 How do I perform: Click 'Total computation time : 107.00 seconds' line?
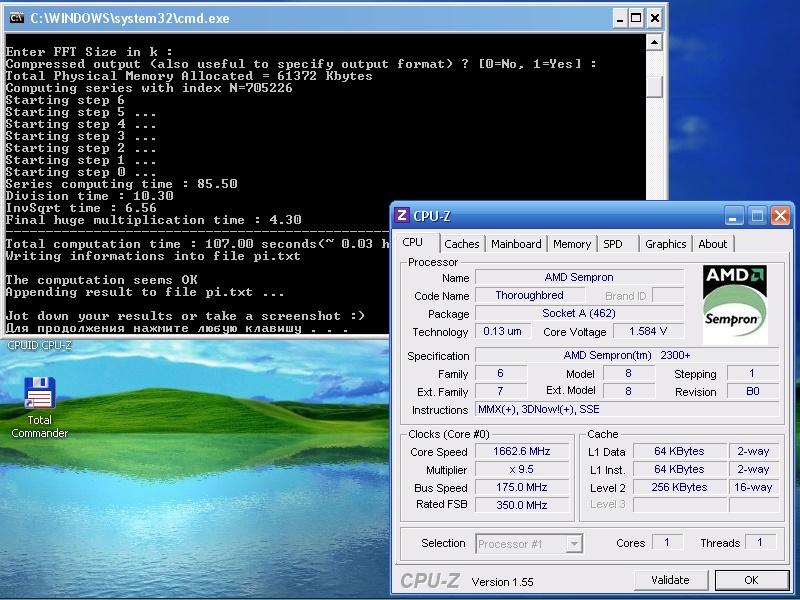pos(197,244)
